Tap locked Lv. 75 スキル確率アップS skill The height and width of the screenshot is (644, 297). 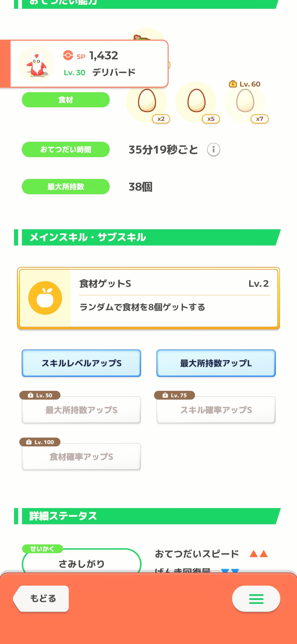coord(216,410)
